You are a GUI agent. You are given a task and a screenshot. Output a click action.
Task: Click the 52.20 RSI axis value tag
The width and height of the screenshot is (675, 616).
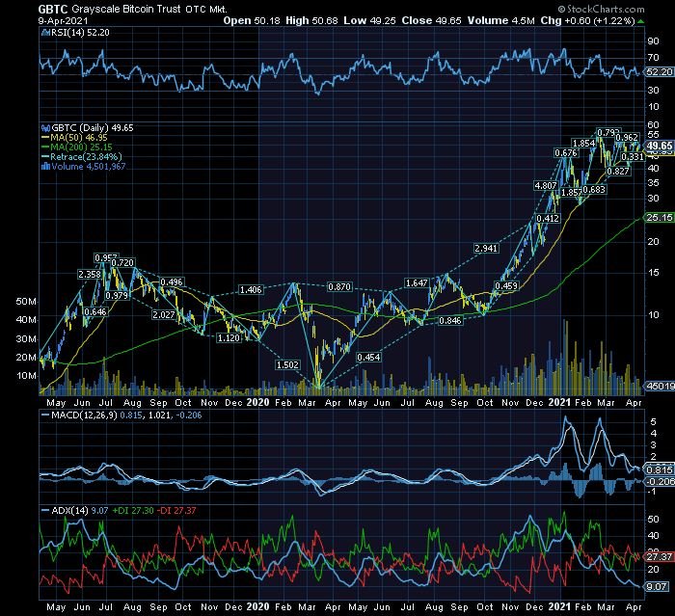[x=660, y=72]
